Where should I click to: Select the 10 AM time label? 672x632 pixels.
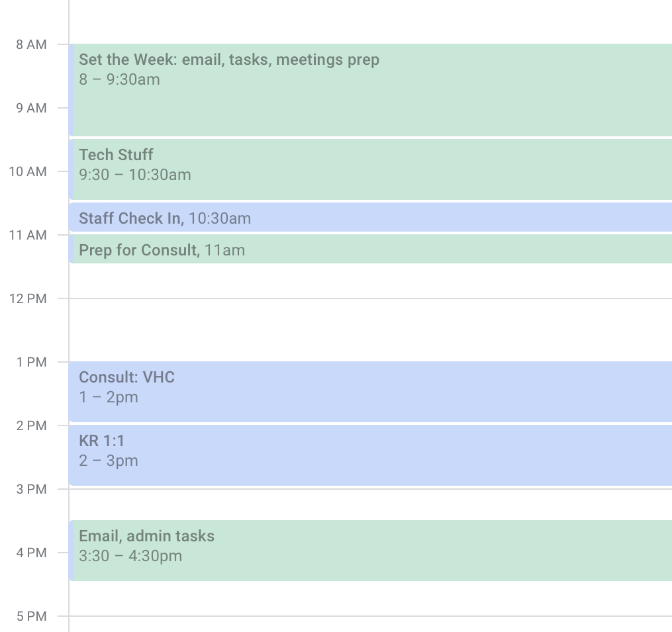(x=28, y=171)
